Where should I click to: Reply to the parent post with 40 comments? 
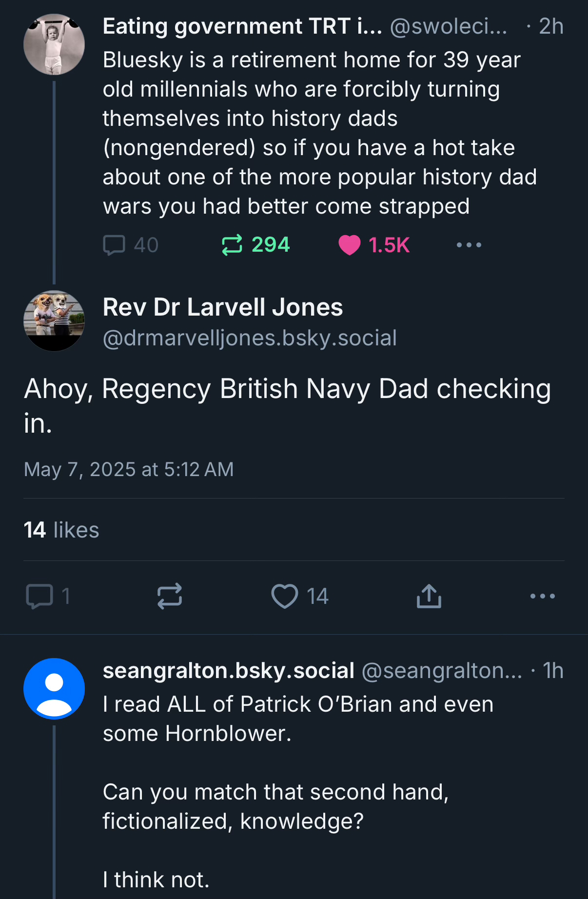pos(115,245)
